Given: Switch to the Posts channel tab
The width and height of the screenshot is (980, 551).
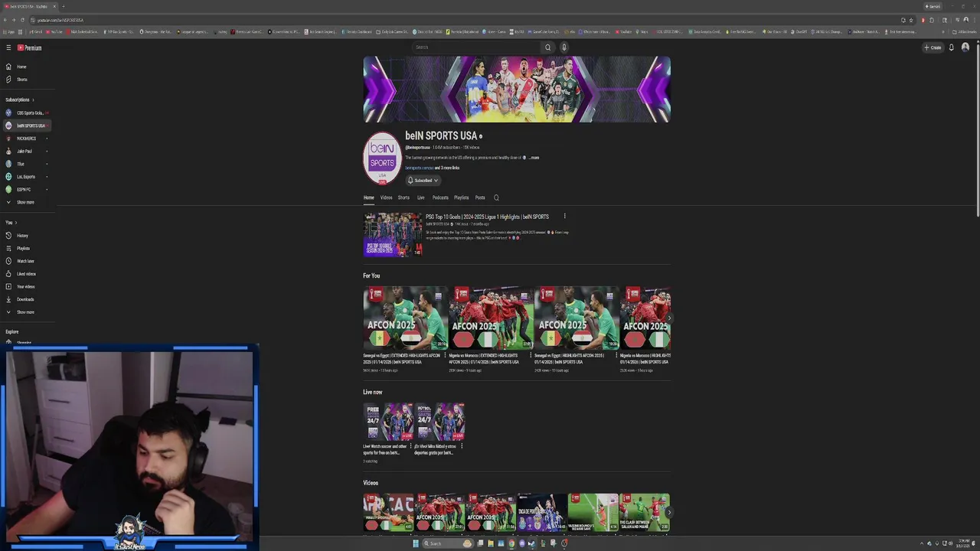Looking at the screenshot, I should click(480, 197).
